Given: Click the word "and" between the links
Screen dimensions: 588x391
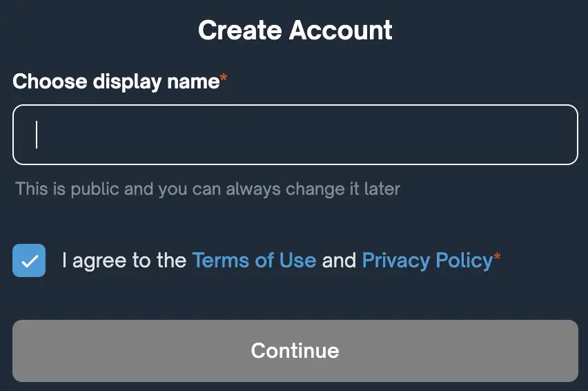Looking at the screenshot, I should (x=339, y=260).
